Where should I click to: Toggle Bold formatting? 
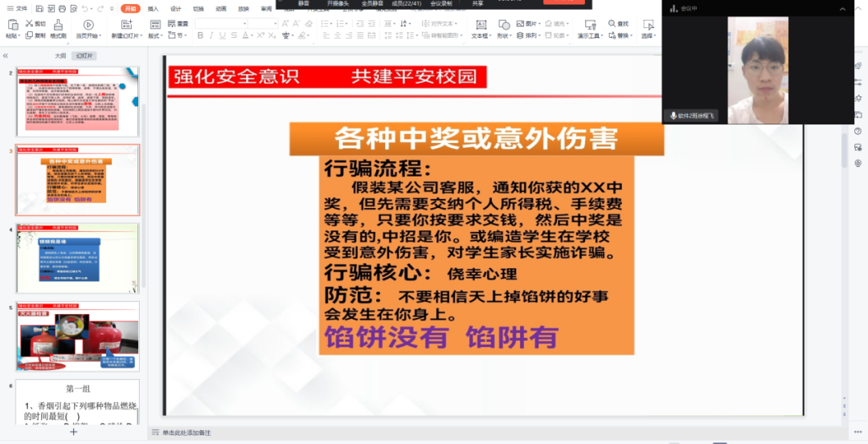point(200,35)
